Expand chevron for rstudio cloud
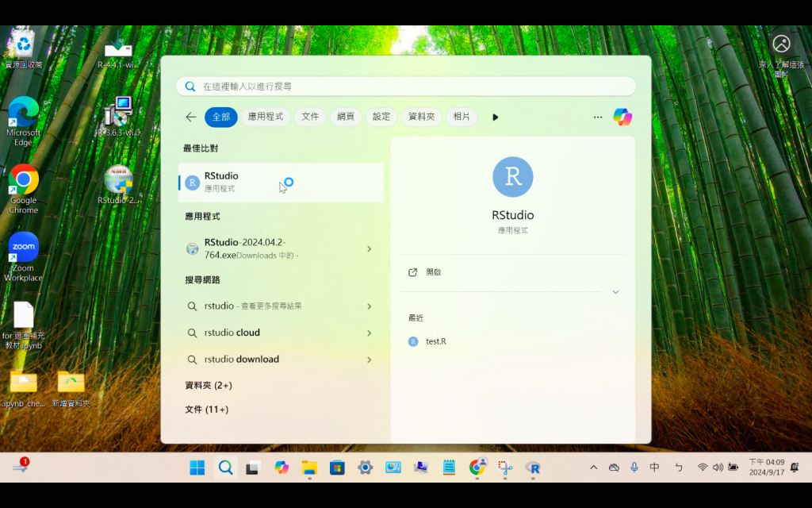812x508 pixels. (x=370, y=333)
